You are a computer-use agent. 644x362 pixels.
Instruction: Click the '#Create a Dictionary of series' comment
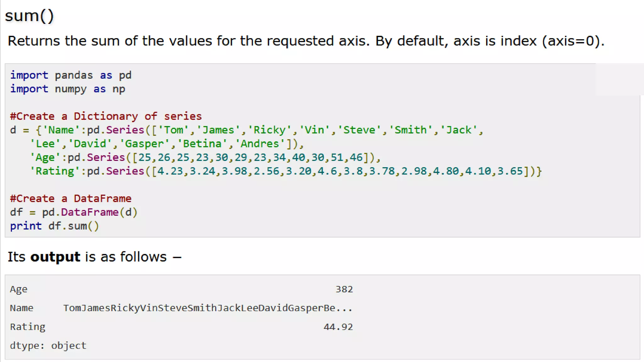106,117
